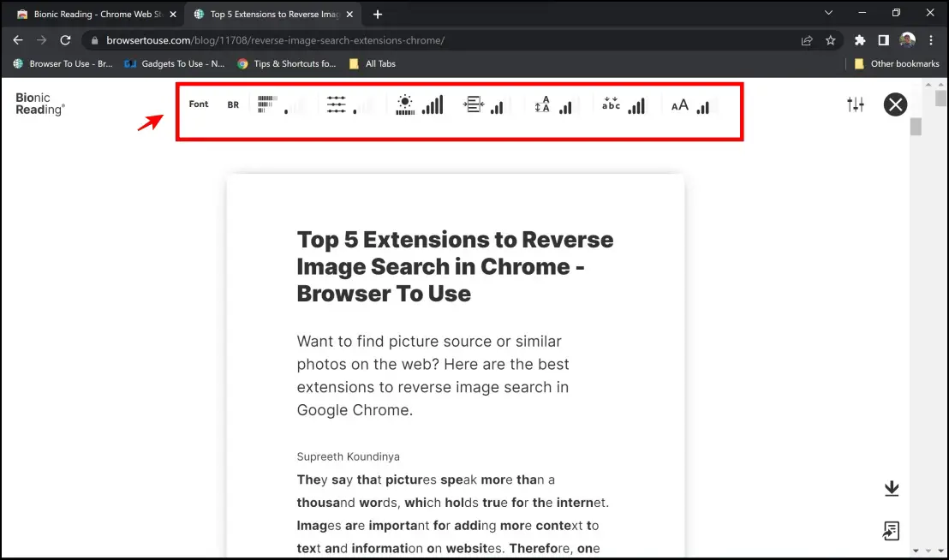949x560 pixels.
Task: Go back to previous page
Action: point(18,40)
